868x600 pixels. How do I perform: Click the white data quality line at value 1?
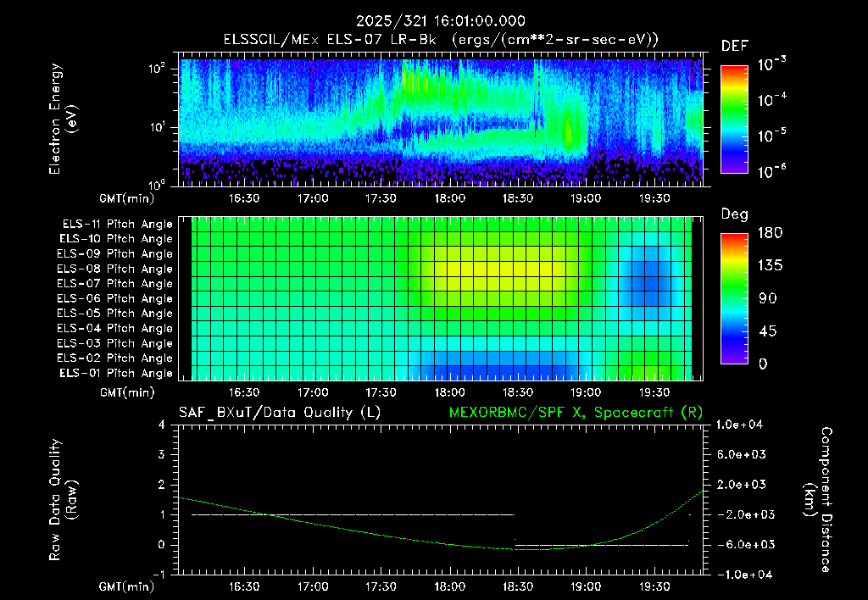353,514
